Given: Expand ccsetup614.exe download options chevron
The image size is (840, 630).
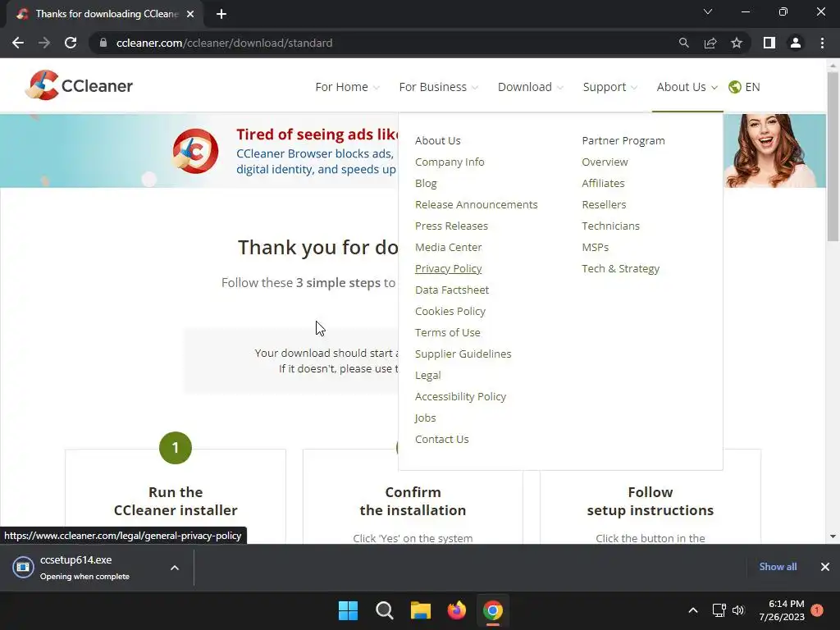Looking at the screenshot, I should point(175,568).
